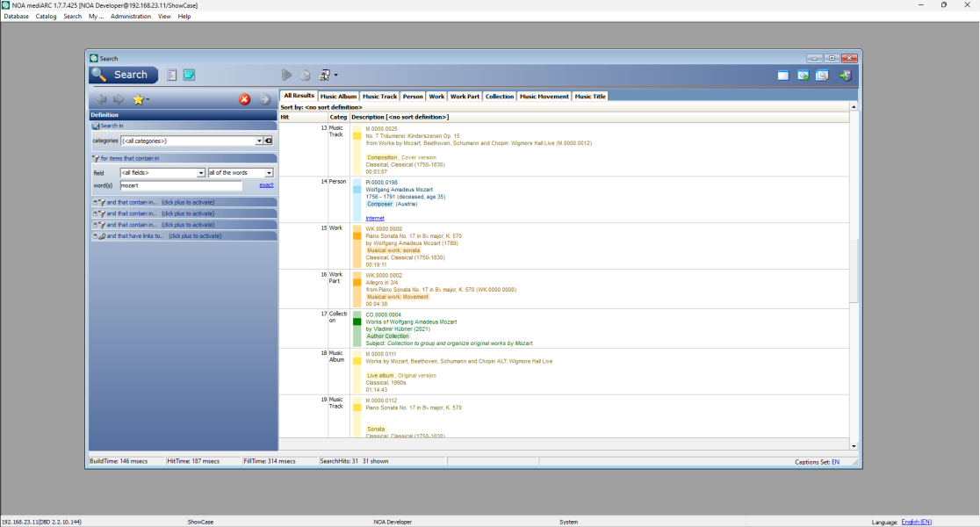Screen dimensions: 980x527
Task: Click the greyed refresh icon next to play
Action: click(x=305, y=75)
